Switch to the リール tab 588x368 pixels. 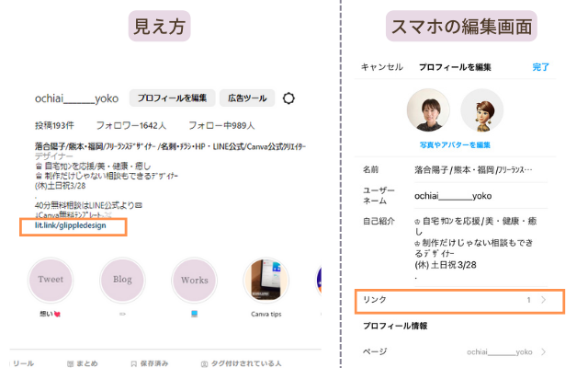click(x=22, y=363)
